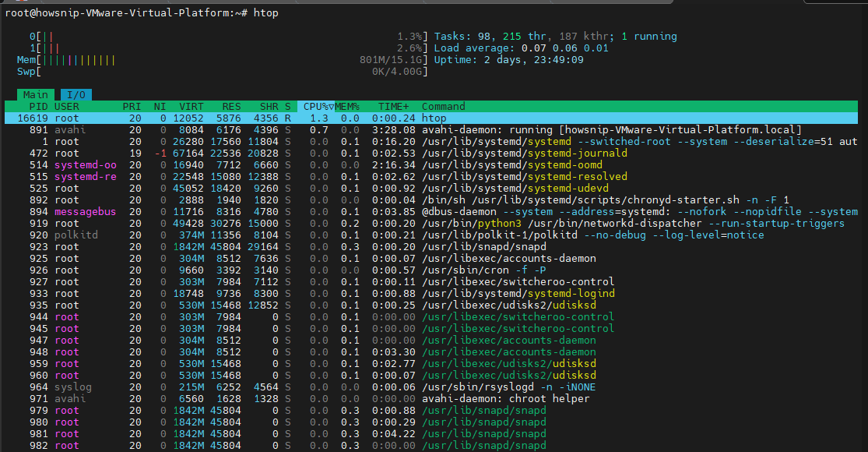
Task: Select the polkitd process row
Action: tap(431, 235)
